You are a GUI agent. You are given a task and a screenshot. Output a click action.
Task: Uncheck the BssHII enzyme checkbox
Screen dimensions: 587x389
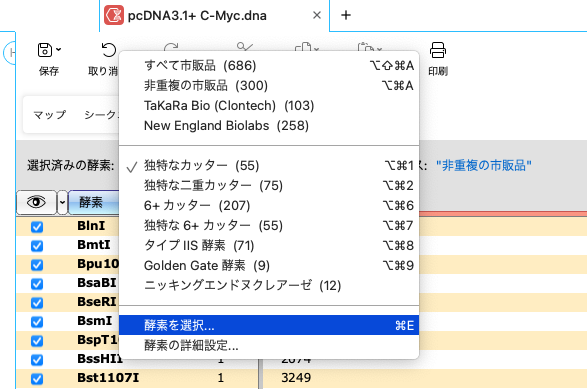(x=37, y=360)
